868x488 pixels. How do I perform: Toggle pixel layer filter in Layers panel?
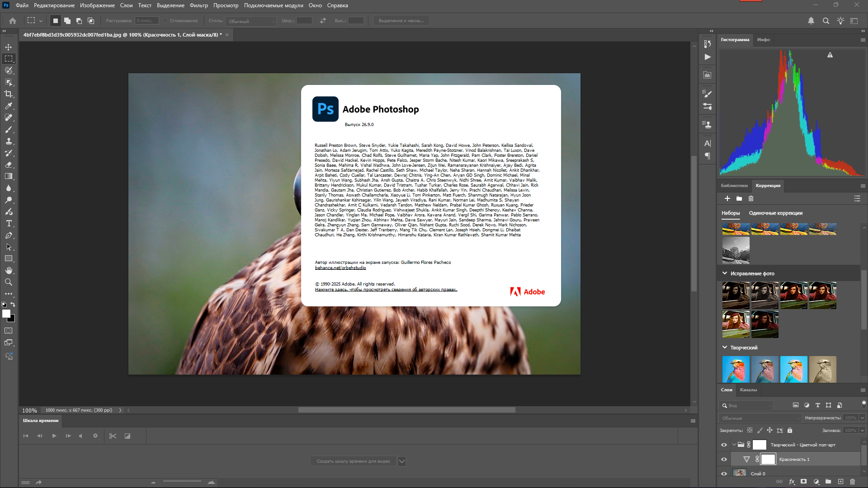796,405
